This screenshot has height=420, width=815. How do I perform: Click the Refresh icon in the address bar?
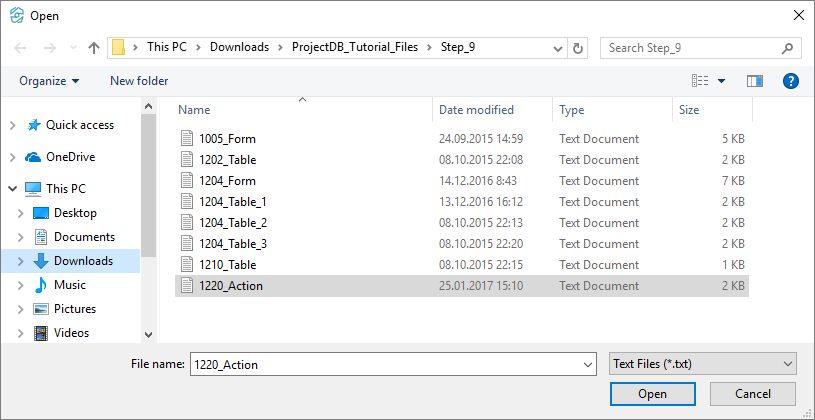(x=577, y=47)
